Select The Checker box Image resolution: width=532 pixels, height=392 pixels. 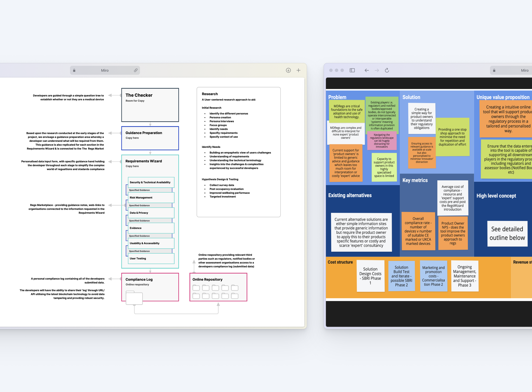point(150,105)
